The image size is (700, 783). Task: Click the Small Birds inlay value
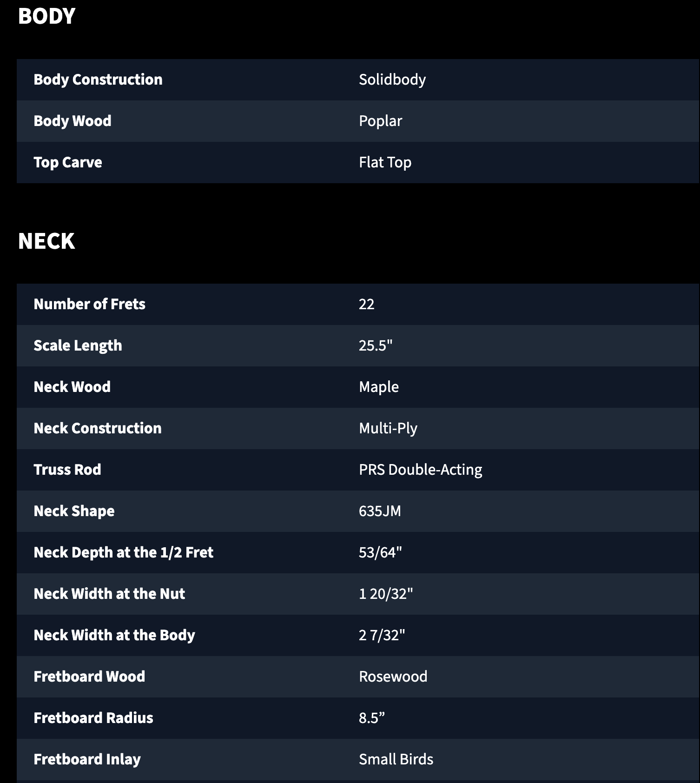coord(396,759)
